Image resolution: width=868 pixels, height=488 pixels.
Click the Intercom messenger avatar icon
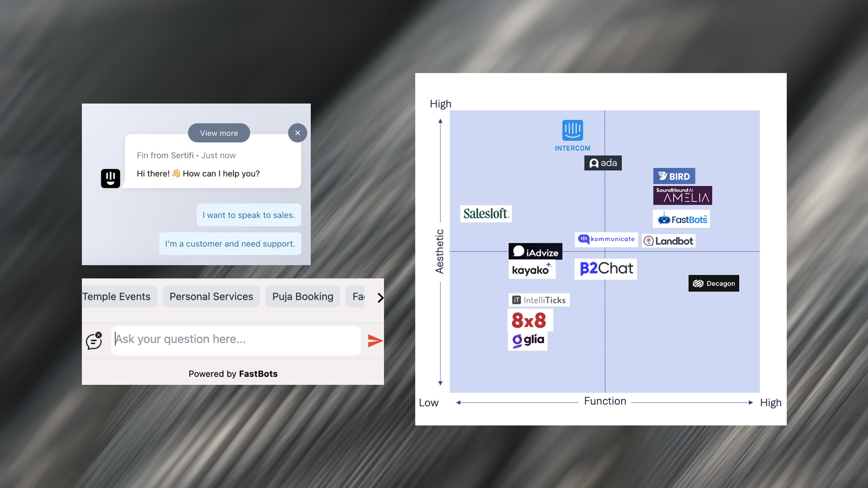click(110, 178)
